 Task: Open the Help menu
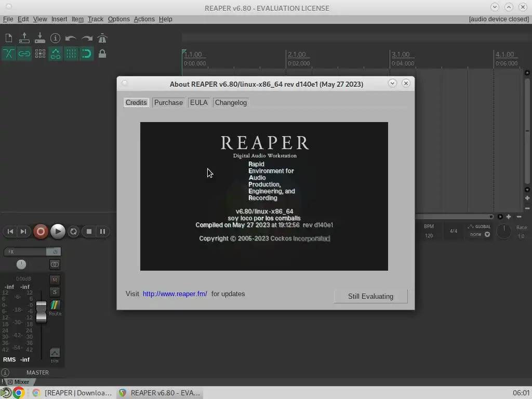[x=166, y=19]
